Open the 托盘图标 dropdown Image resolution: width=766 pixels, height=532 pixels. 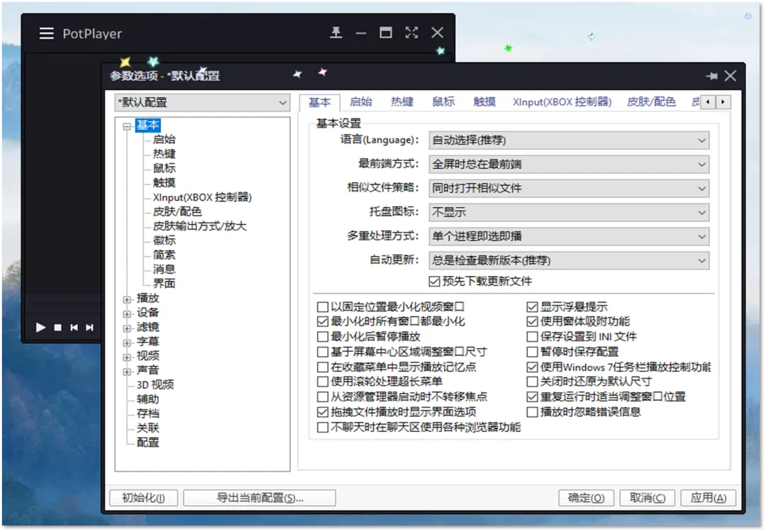[569, 213]
